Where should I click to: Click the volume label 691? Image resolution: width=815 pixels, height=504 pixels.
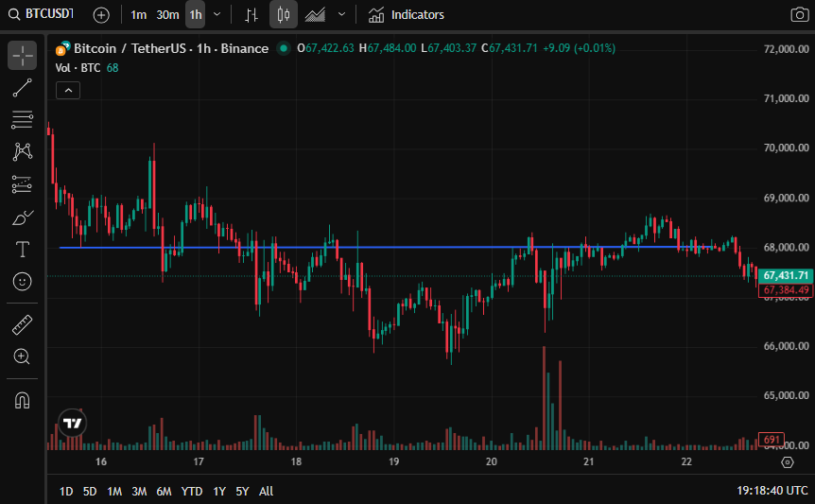coord(772,440)
